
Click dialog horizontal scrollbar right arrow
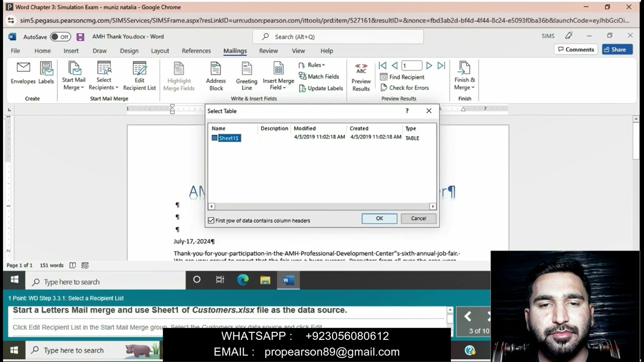(433, 206)
